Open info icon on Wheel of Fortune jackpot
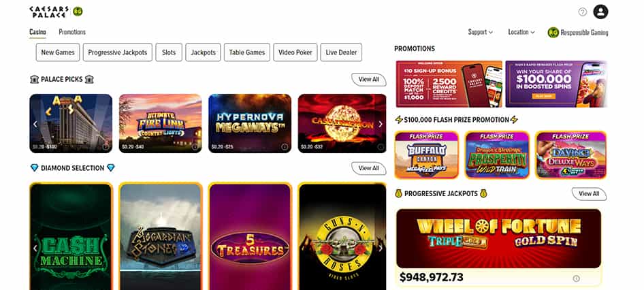644x290 pixels. (x=576, y=278)
